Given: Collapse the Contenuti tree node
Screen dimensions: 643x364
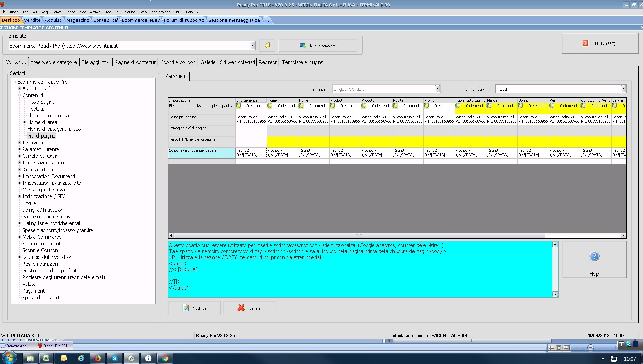Looking at the screenshot, I should coord(19,95).
